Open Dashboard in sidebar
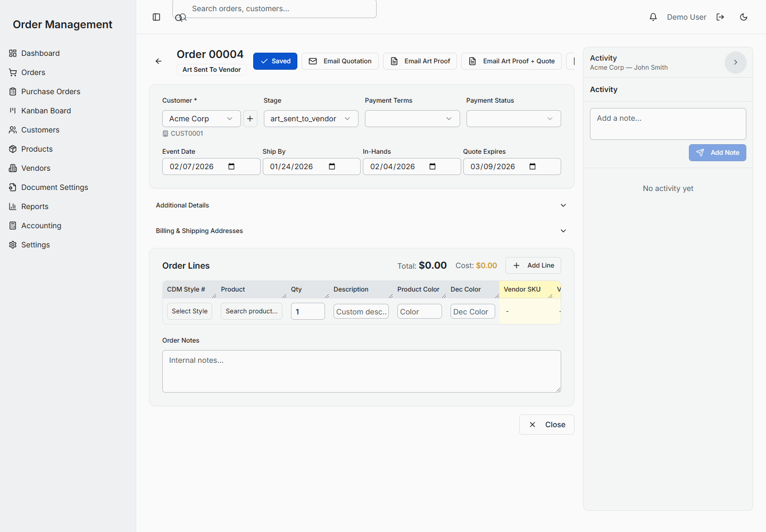 click(68, 53)
